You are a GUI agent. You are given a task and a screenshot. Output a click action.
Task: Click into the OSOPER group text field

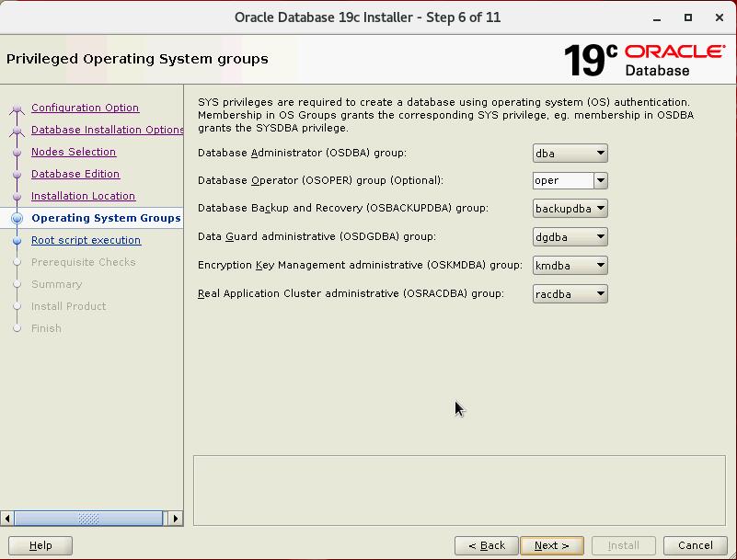(562, 181)
